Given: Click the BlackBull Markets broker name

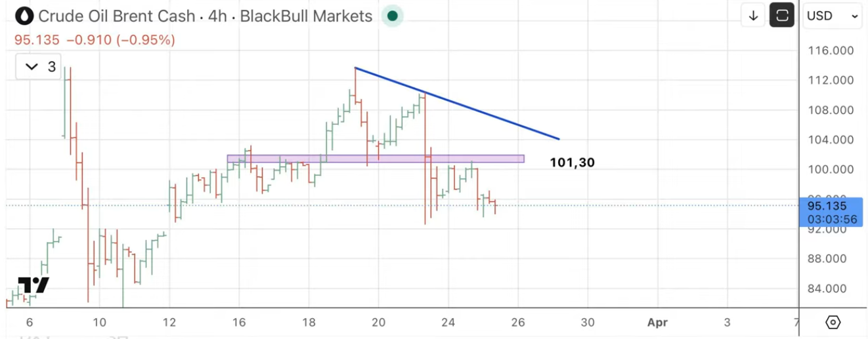Looking at the screenshot, I should [x=306, y=16].
